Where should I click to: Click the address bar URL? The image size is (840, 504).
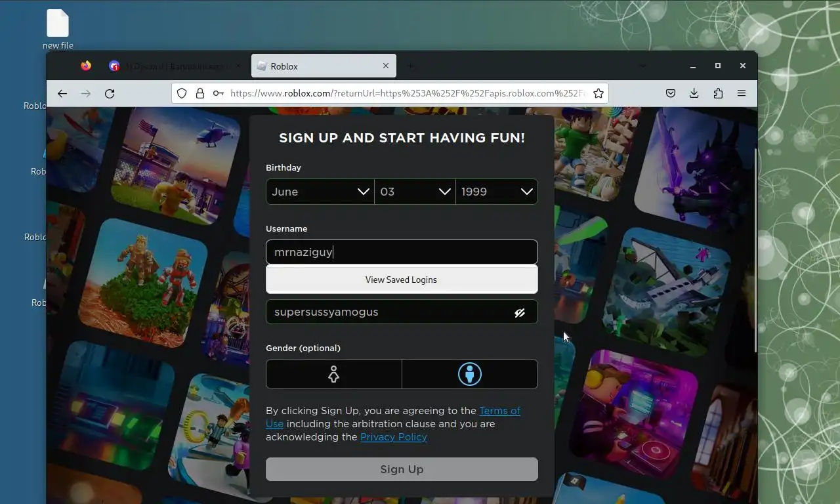point(407,93)
